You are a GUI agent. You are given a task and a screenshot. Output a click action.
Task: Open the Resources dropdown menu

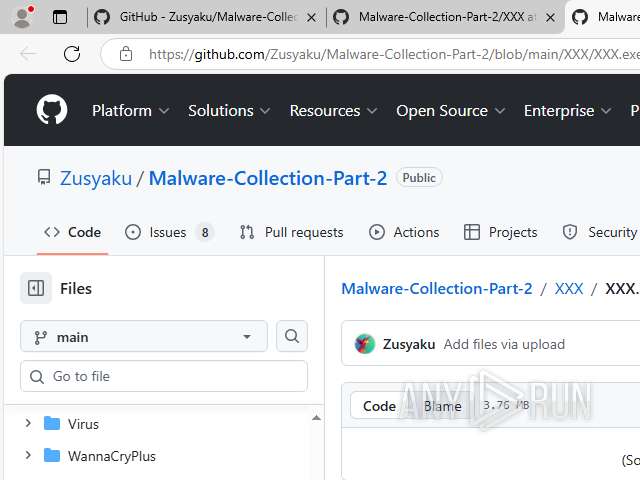[333, 111]
